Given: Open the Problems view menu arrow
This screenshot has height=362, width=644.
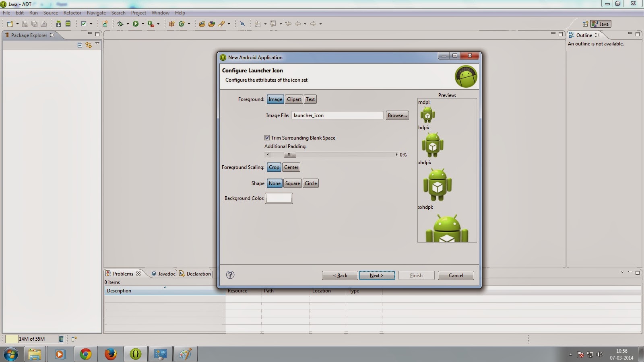Looking at the screenshot, I should click(623, 272).
